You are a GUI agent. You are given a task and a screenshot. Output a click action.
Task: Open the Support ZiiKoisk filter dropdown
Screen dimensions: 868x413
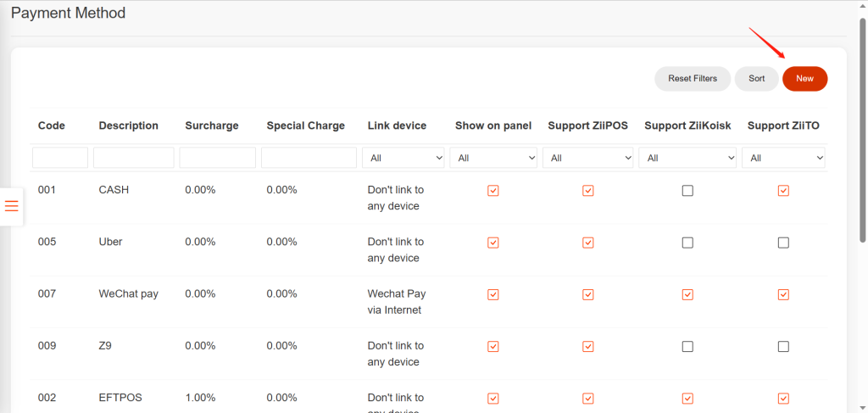687,158
